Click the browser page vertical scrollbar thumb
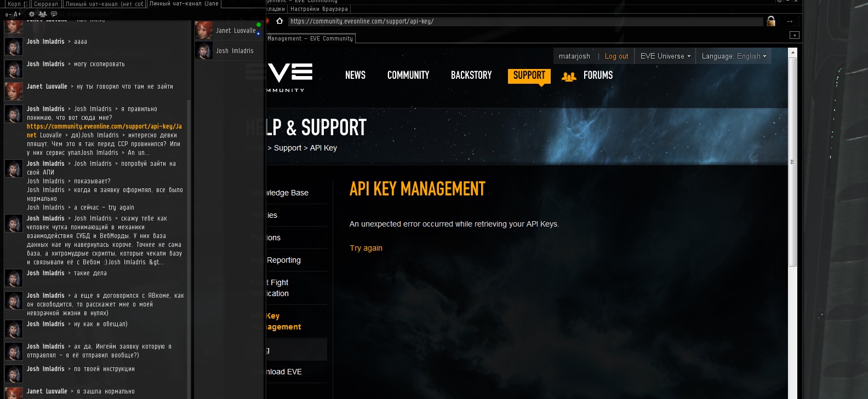 tap(792, 161)
